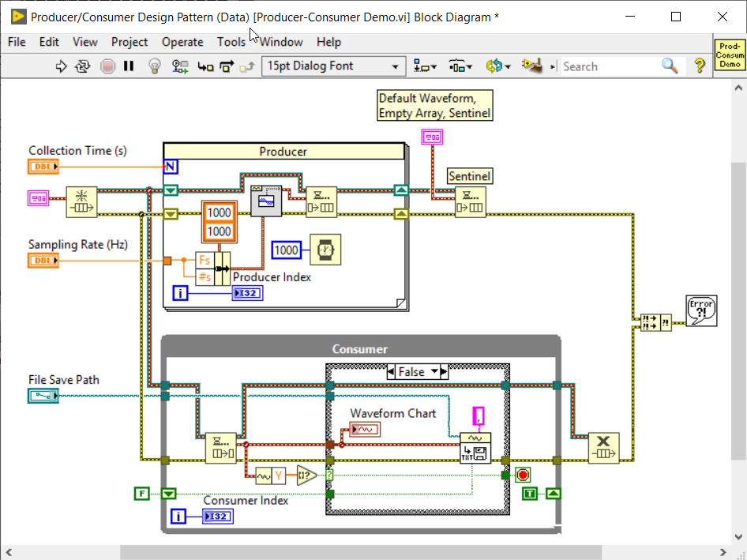Open the Tools menu
The width and height of the screenshot is (747, 560).
click(x=231, y=42)
